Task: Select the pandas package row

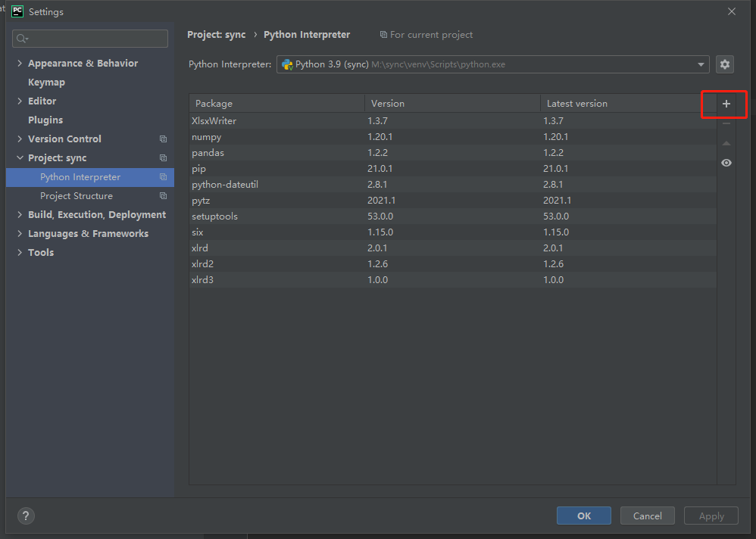Action: pos(453,153)
